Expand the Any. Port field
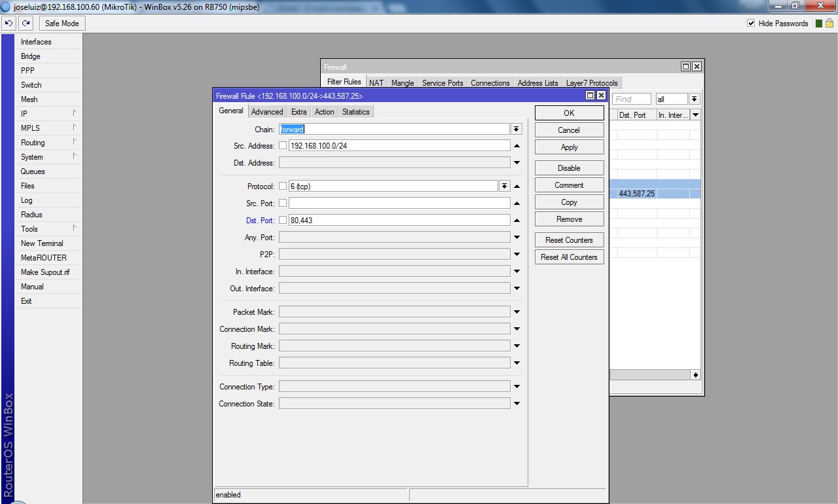Image resolution: width=838 pixels, height=504 pixels. click(517, 238)
